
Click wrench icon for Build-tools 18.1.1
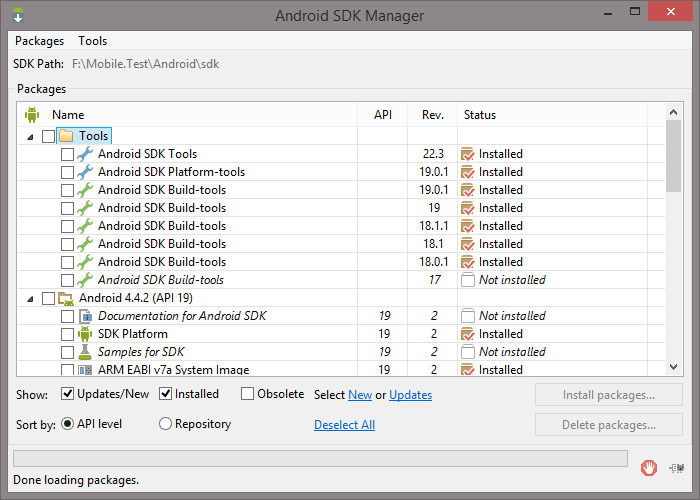(85, 226)
